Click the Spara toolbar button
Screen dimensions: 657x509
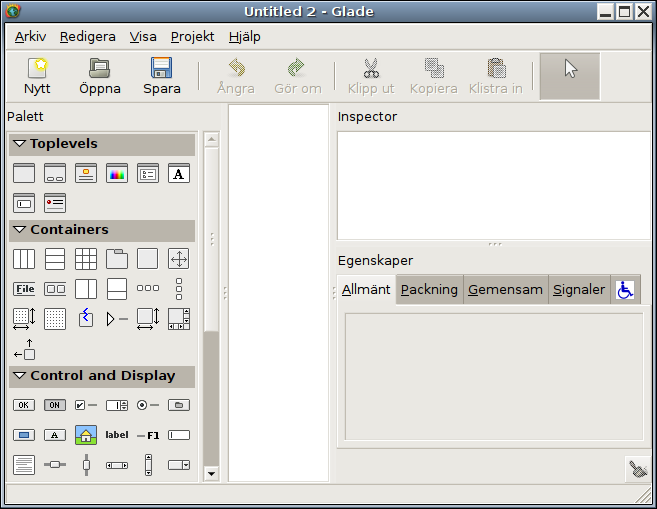162,76
